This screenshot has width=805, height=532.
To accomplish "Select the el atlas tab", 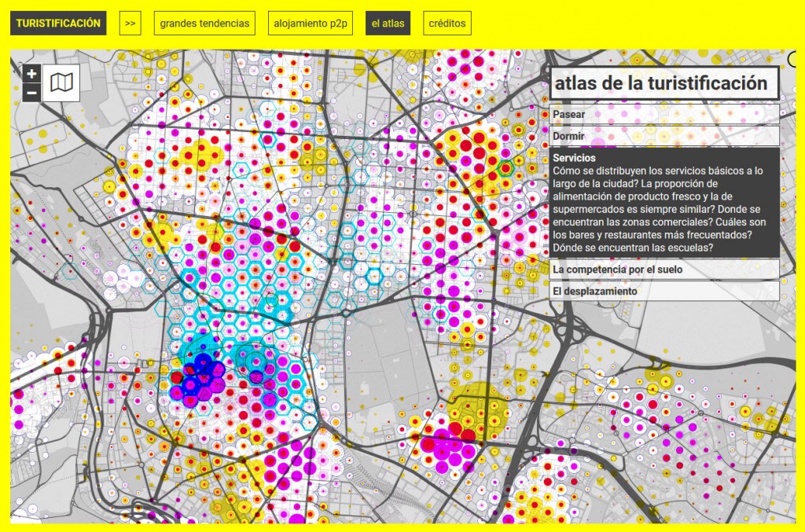I will 388,24.
